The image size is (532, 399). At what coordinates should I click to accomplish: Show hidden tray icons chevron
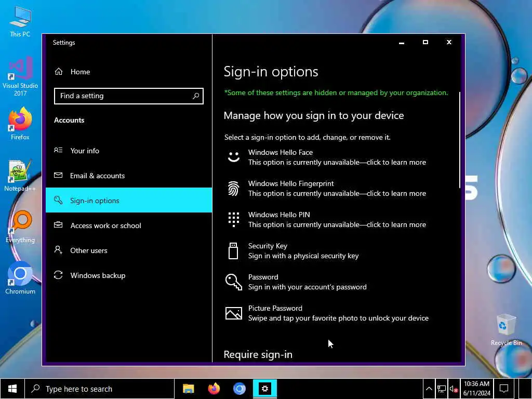click(x=429, y=389)
